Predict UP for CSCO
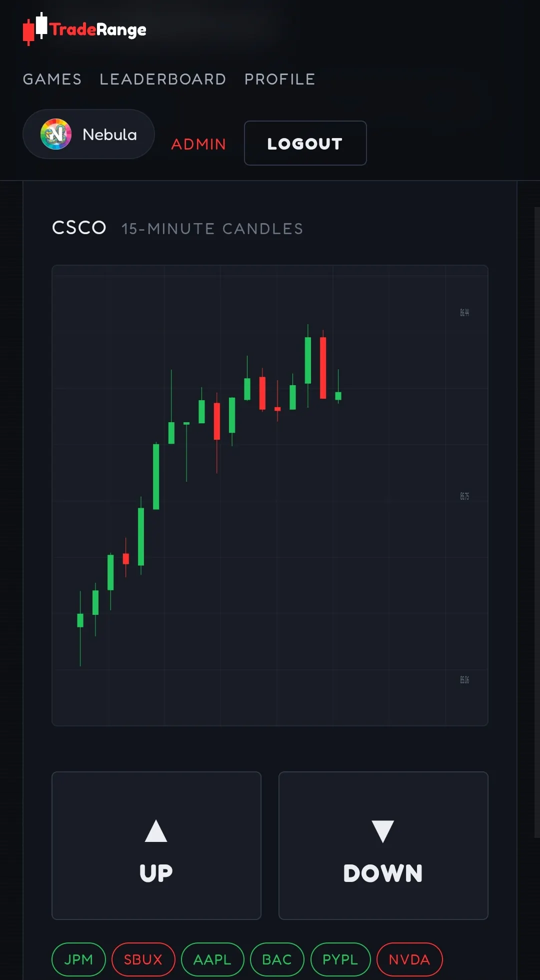Viewport: 540px width, 980px height. coord(156,845)
